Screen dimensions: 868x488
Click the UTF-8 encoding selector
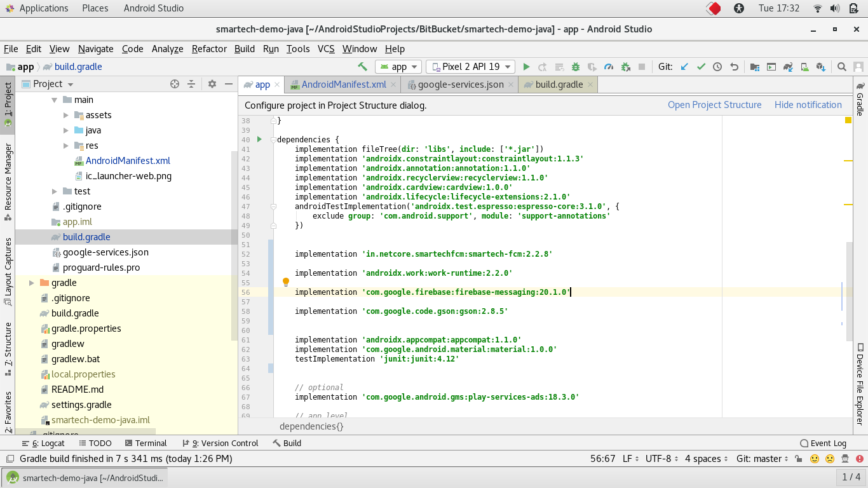tap(661, 459)
